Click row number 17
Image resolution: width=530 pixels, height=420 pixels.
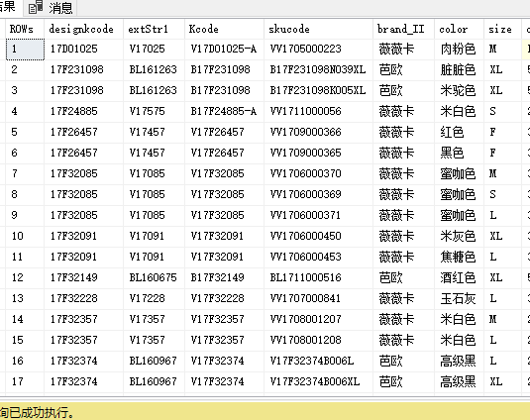25,381
